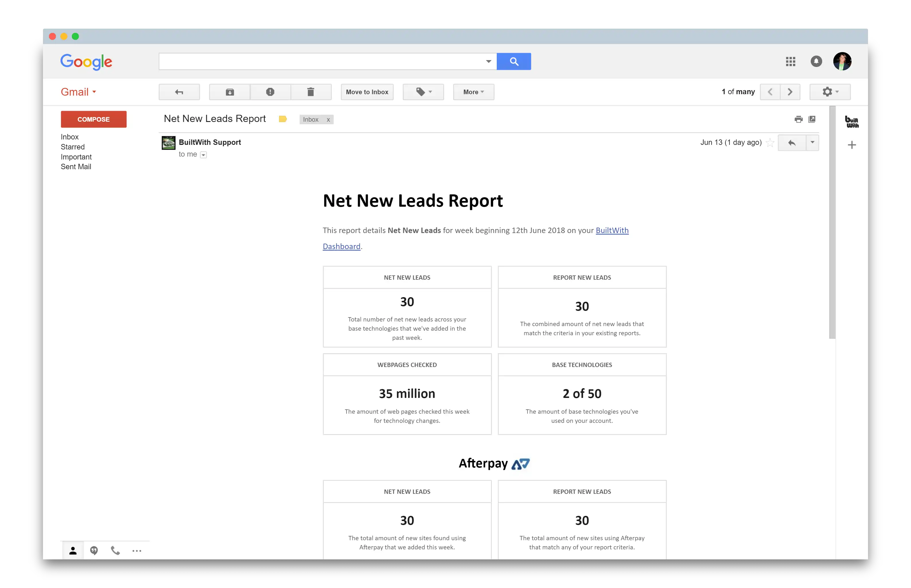Archive this email

tap(229, 92)
